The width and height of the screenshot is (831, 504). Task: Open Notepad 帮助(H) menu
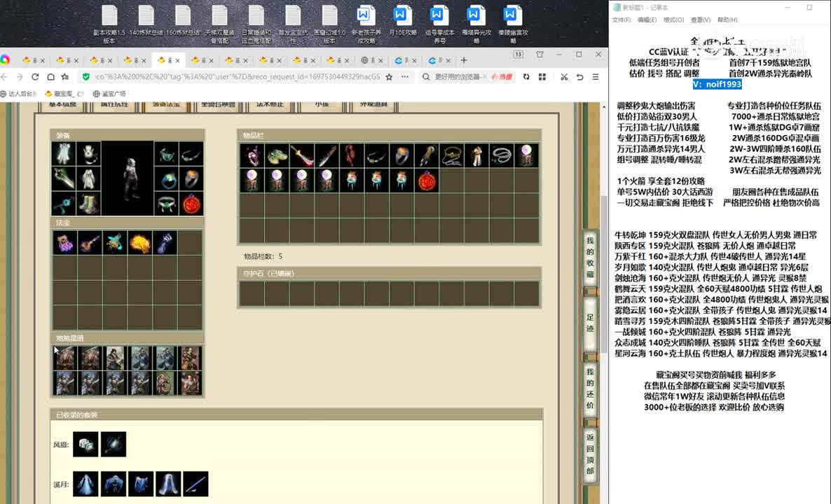727,20
